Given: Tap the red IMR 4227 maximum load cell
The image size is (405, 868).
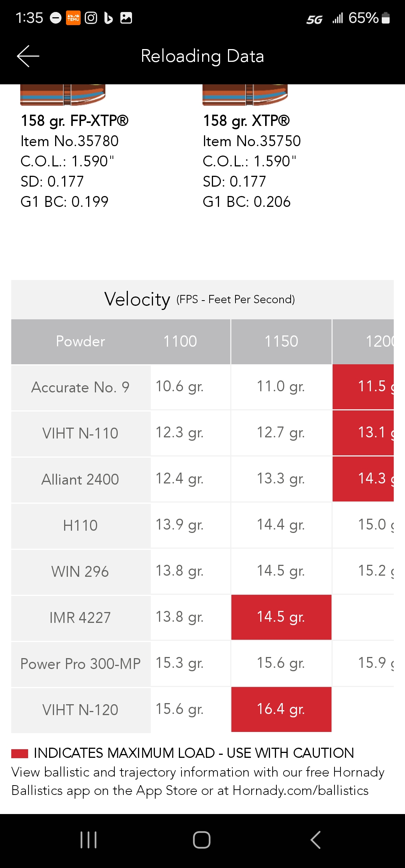Looking at the screenshot, I should click(281, 617).
